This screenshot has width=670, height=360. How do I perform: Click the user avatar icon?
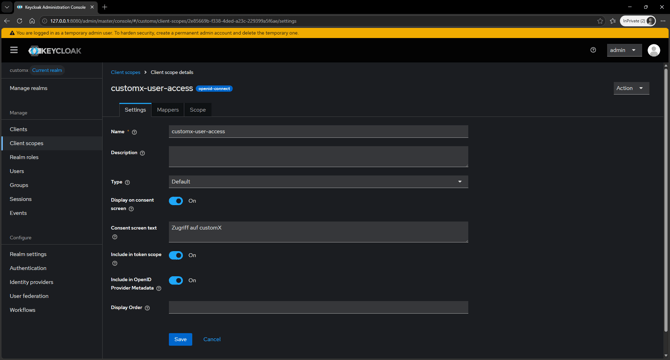[x=653, y=50]
